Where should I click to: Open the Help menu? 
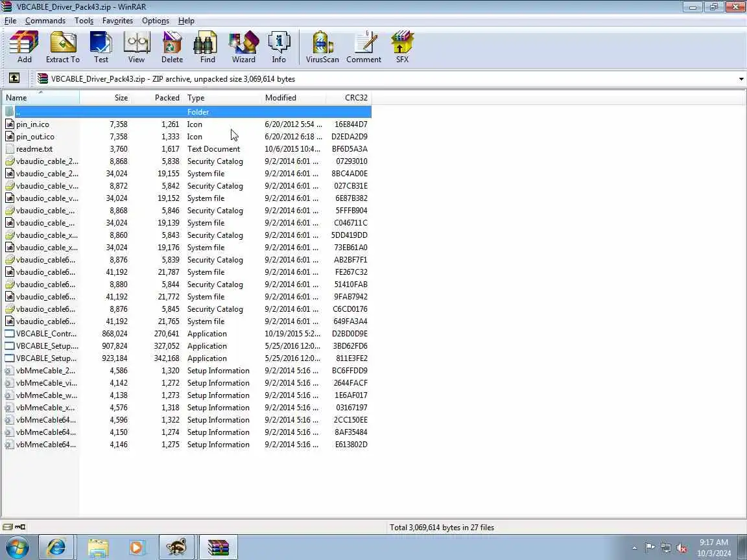pos(186,21)
